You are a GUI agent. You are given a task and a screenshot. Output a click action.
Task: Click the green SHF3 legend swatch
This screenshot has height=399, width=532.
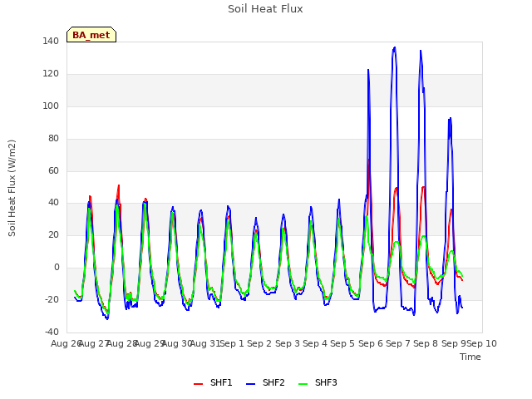tap(303, 384)
